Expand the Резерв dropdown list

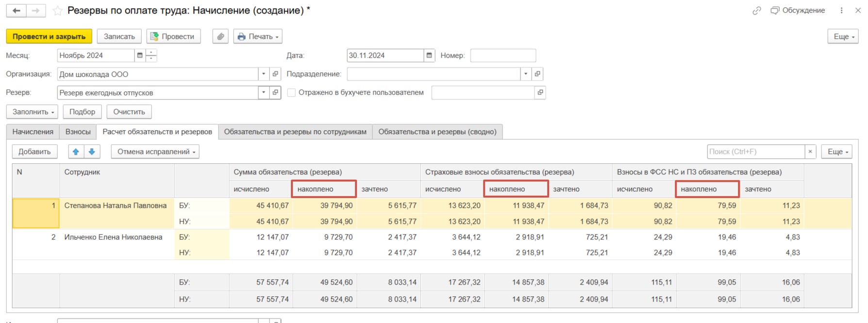point(264,93)
